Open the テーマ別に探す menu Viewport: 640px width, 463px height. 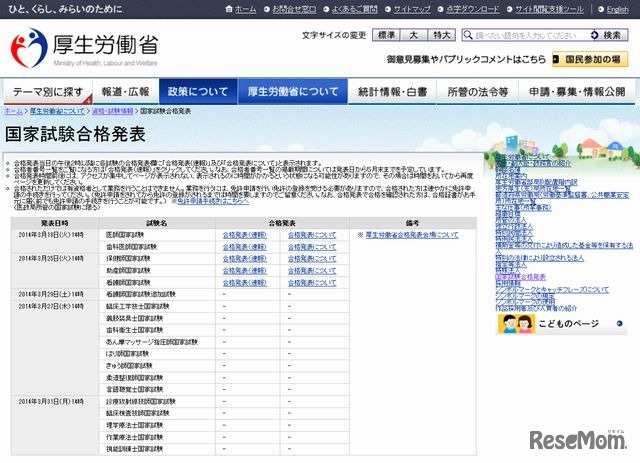click(48, 92)
